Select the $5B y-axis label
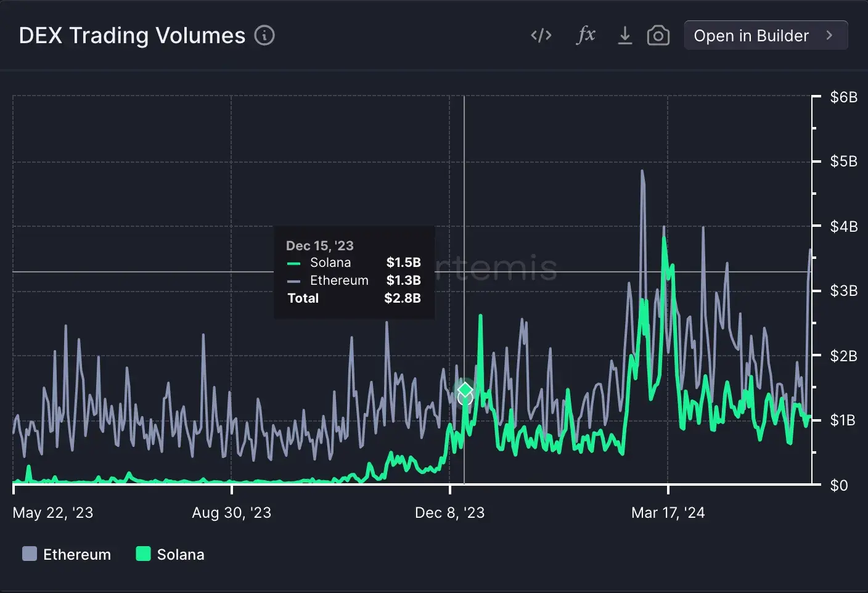This screenshot has width=868, height=593. 843,162
